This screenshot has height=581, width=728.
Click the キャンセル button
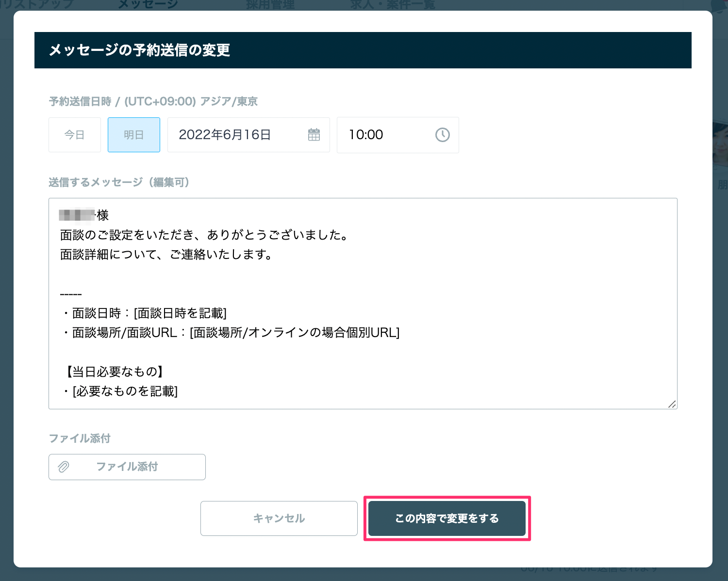(279, 518)
